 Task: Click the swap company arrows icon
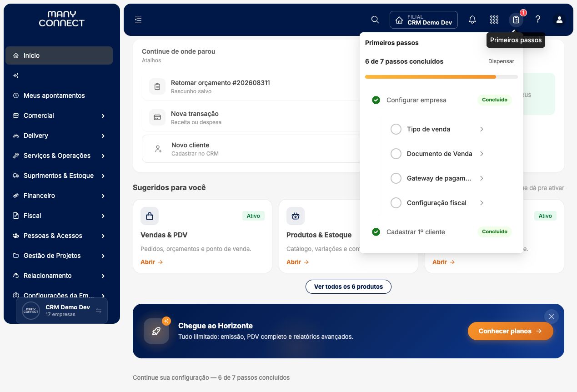click(99, 311)
